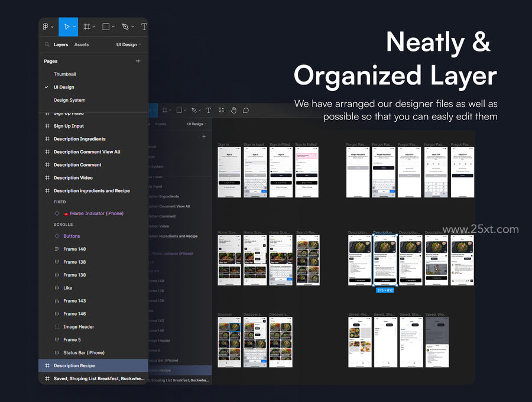The image size is (532, 402).
Task: Open shape tool dropdown arrow in front toolbar
Action: pyautogui.click(x=113, y=27)
